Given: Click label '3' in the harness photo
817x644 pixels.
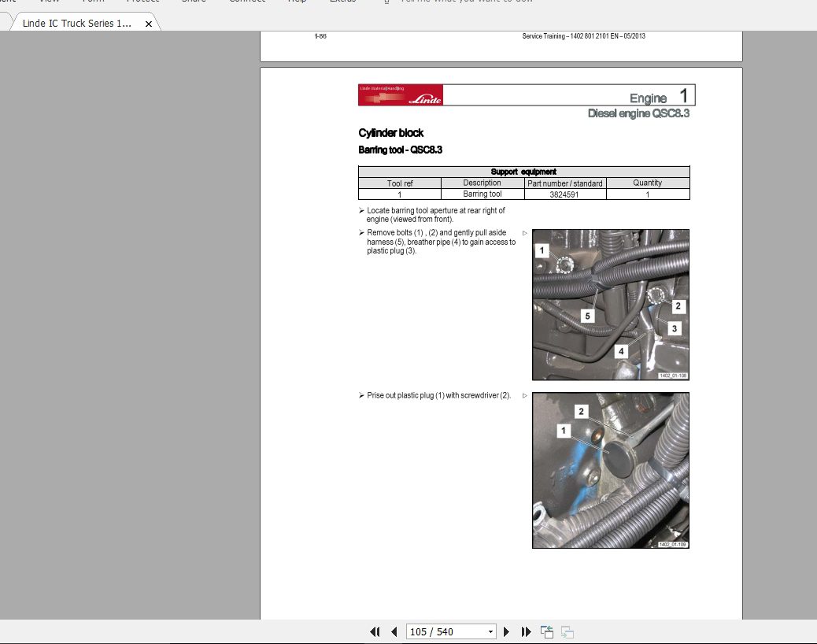Looking at the screenshot, I should 675,328.
